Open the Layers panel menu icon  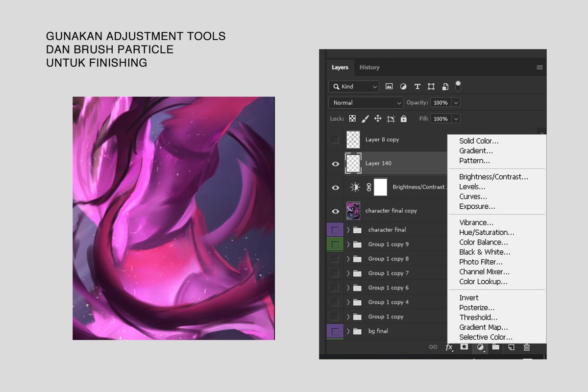click(x=539, y=68)
